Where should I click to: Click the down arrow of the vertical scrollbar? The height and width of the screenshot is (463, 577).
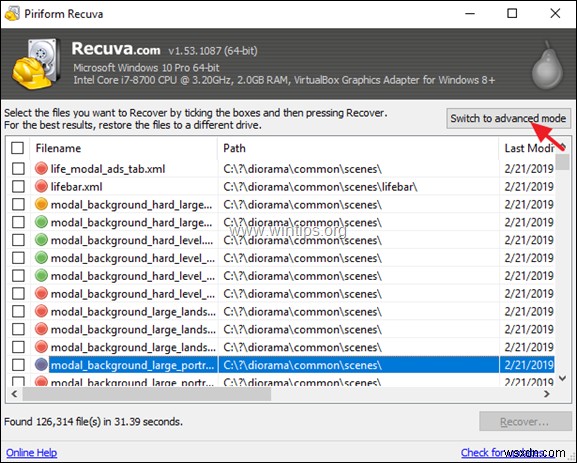tap(562, 378)
